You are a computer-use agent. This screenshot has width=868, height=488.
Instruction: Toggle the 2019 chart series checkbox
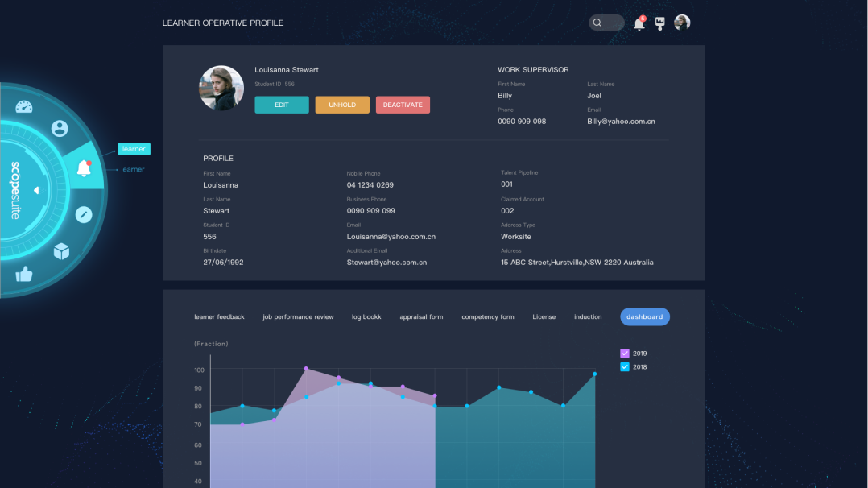[625, 354]
